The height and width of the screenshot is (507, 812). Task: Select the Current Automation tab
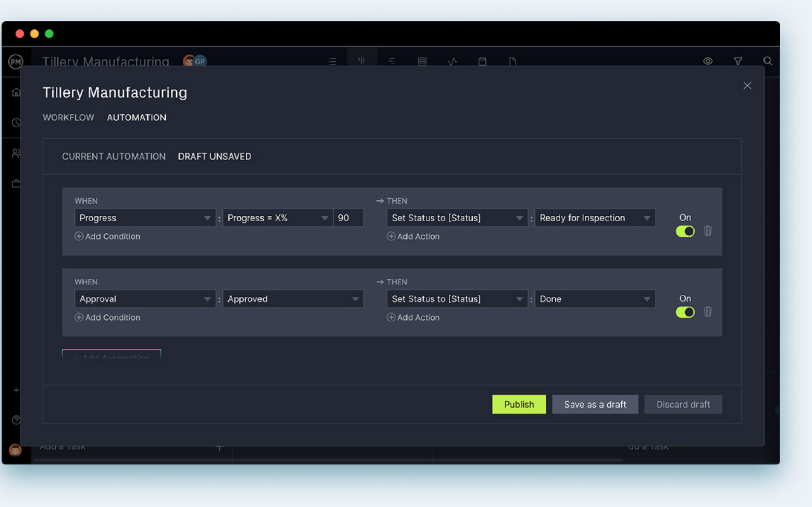pyautogui.click(x=114, y=156)
